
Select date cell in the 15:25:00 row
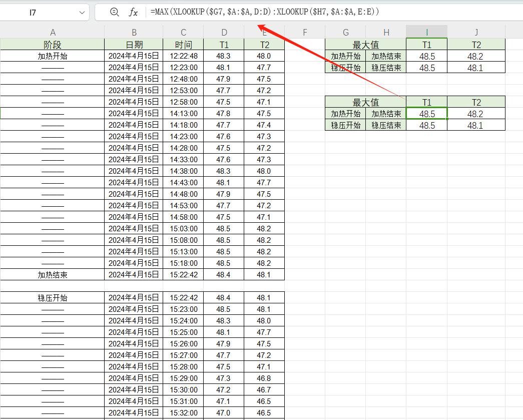[134, 332]
